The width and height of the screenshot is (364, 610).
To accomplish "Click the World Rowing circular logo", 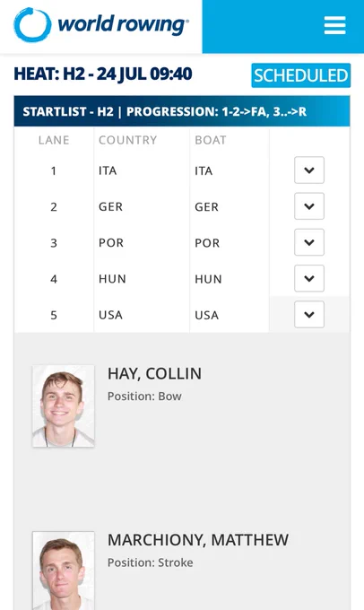I will tap(32, 25).
